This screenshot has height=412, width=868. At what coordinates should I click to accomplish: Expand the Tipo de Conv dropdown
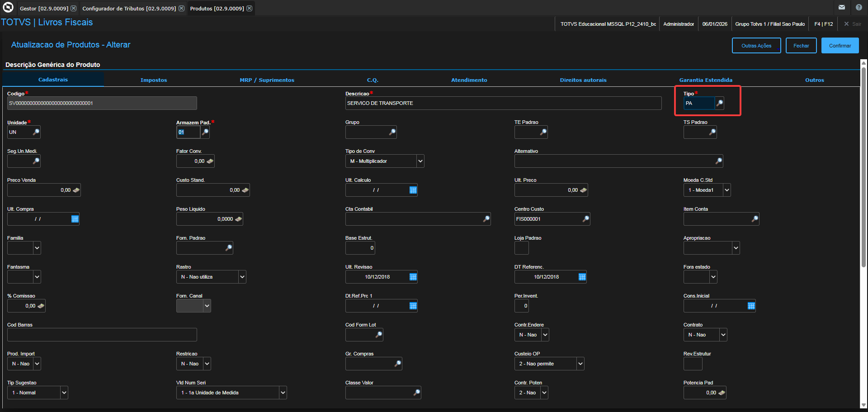tap(420, 161)
